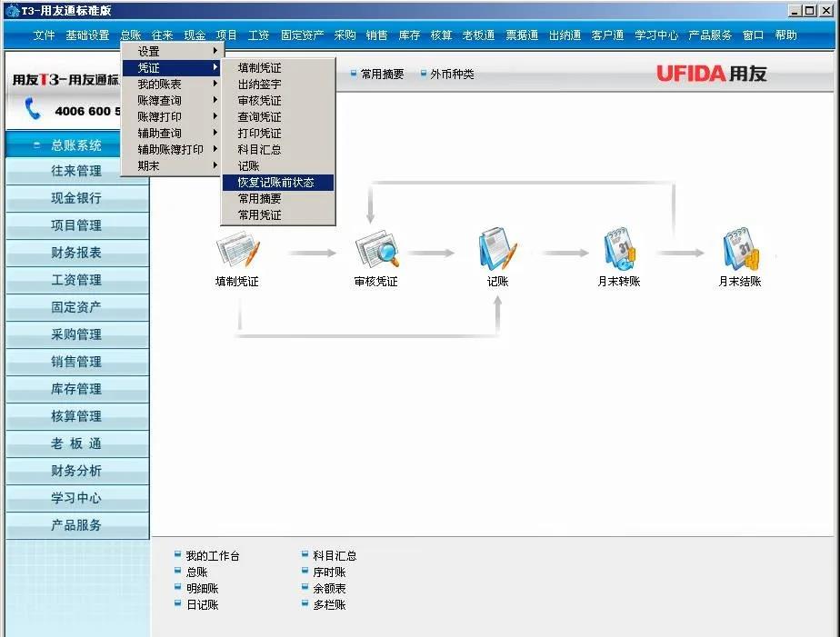This screenshot has width=840, height=637.
Task: Open the 往来 menu
Action: (163, 35)
